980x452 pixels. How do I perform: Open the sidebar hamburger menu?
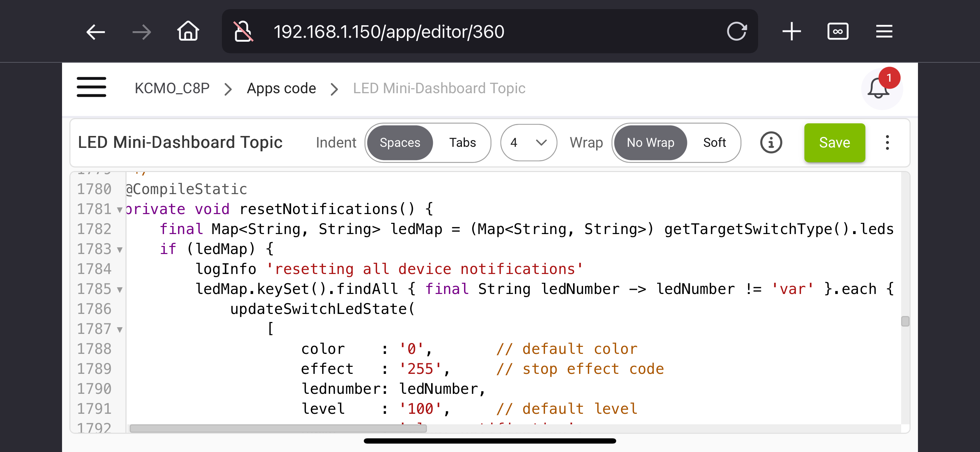pos(91,87)
